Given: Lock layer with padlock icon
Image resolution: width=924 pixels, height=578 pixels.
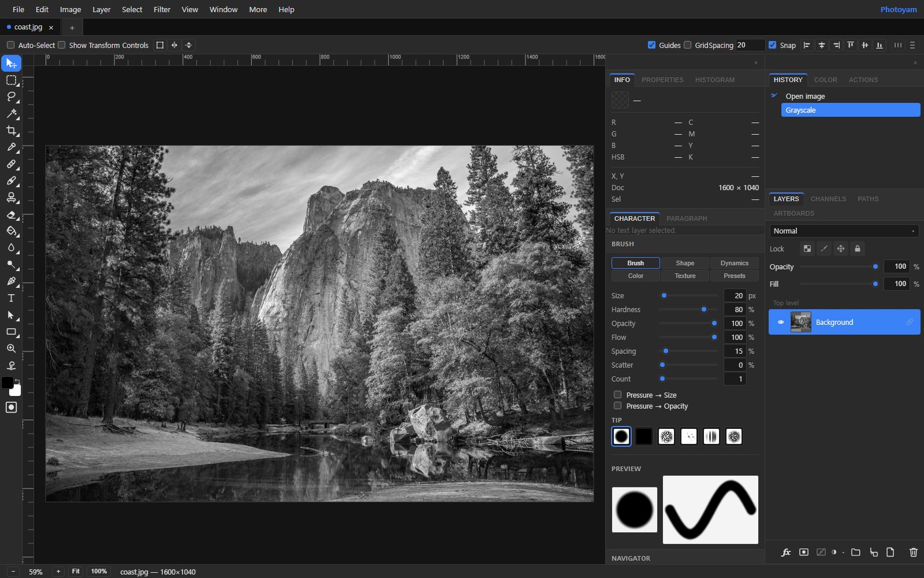Looking at the screenshot, I should pyautogui.click(x=858, y=249).
